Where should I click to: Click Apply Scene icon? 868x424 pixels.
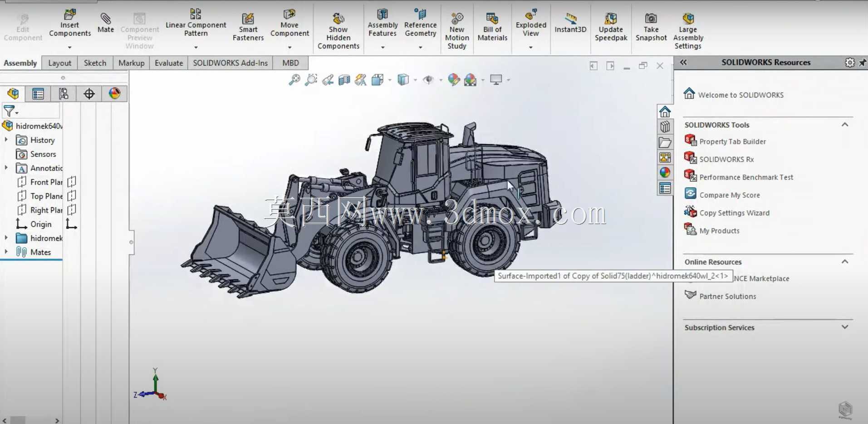471,80
